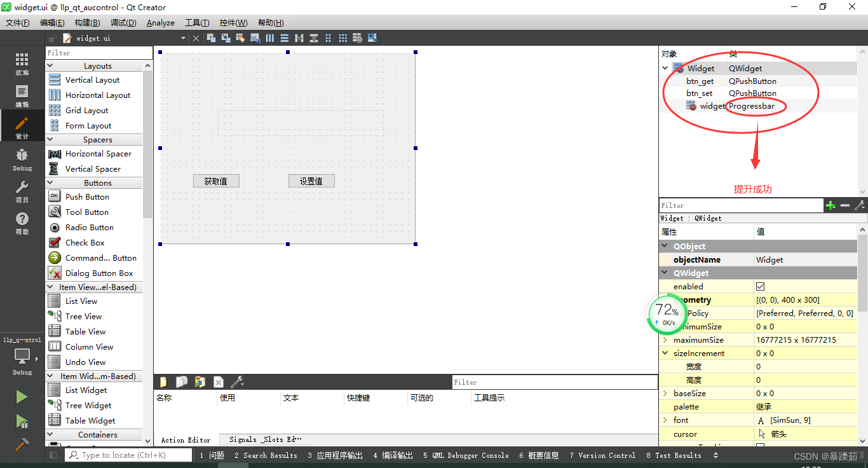Image resolution: width=868 pixels, height=468 pixels.
Task: Click minus icon to remove dynamic property
Action: point(845,205)
